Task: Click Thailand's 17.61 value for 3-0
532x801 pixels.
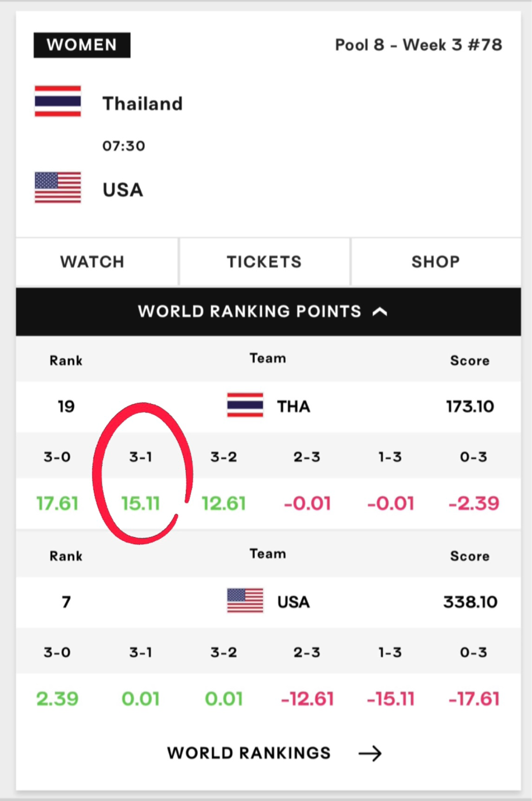Action: [x=57, y=503]
